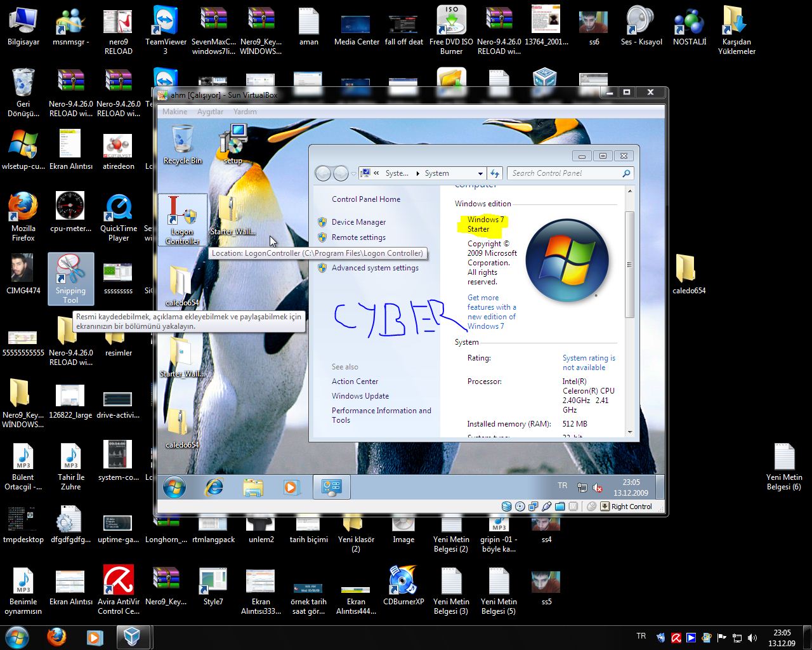This screenshot has height=650, width=812.
Task: Select the QuickTime Player desktop icon
Action: click(119, 218)
